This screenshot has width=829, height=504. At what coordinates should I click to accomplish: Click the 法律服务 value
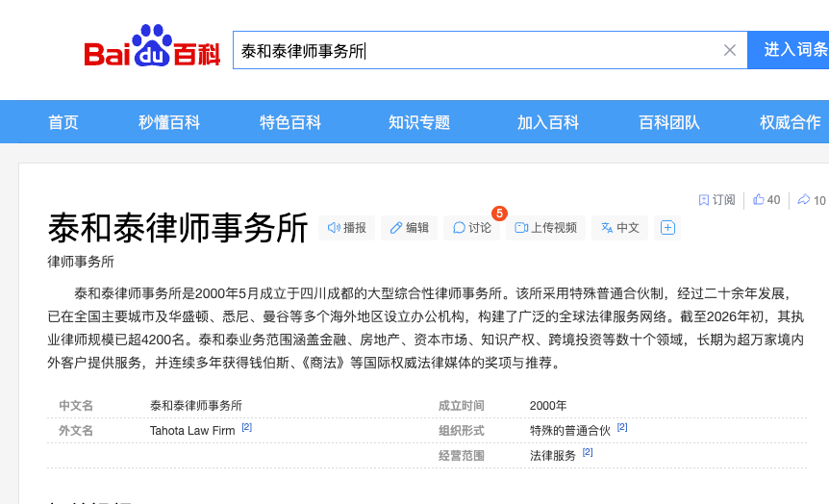coord(552,455)
